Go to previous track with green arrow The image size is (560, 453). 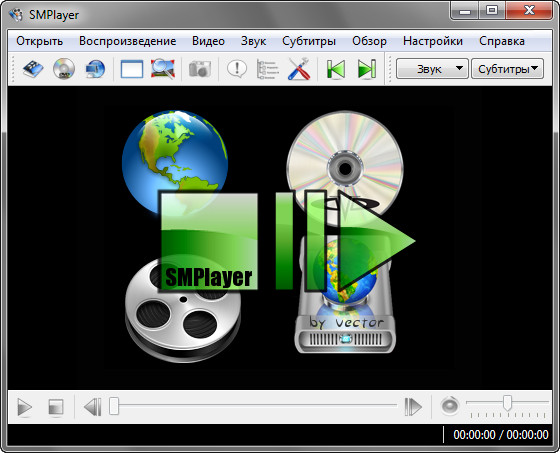coord(336,69)
